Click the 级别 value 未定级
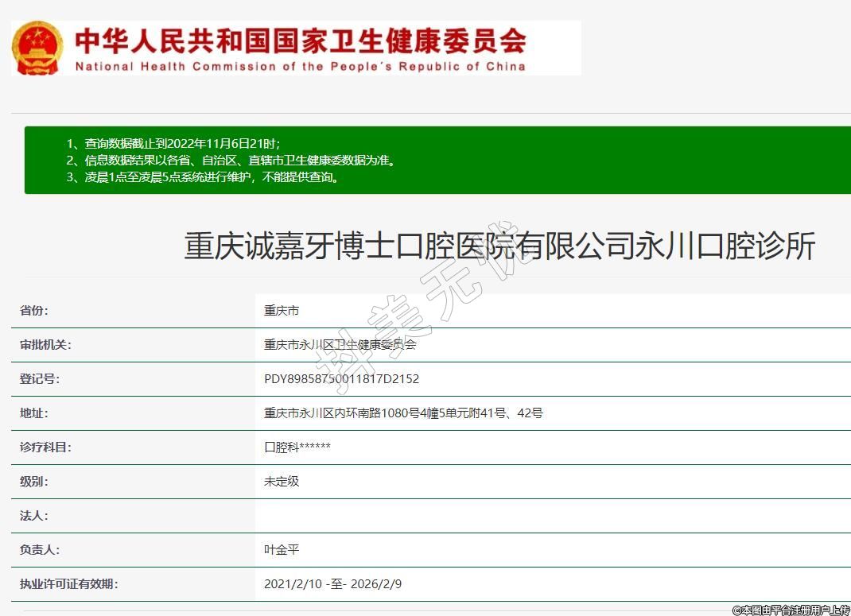The width and height of the screenshot is (851, 616). pyautogui.click(x=282, y=482)
